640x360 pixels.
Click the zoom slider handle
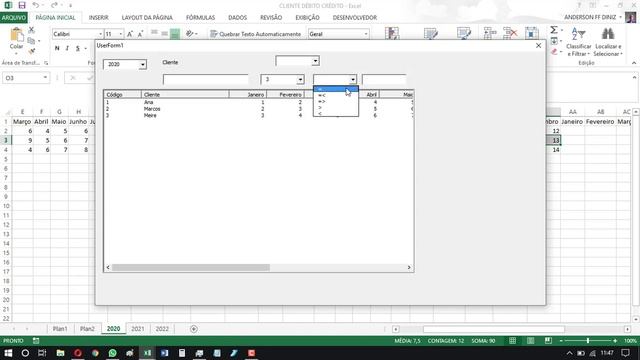(x=588, y=341)
